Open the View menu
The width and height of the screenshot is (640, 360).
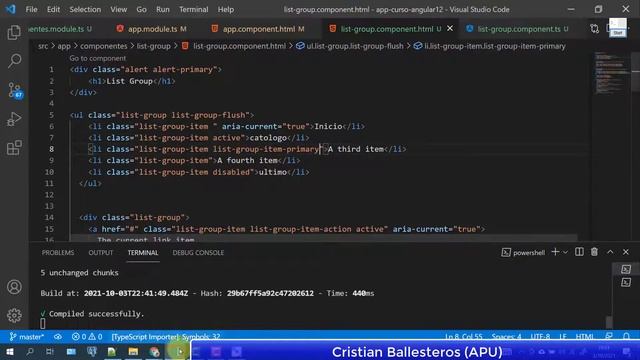118,9
